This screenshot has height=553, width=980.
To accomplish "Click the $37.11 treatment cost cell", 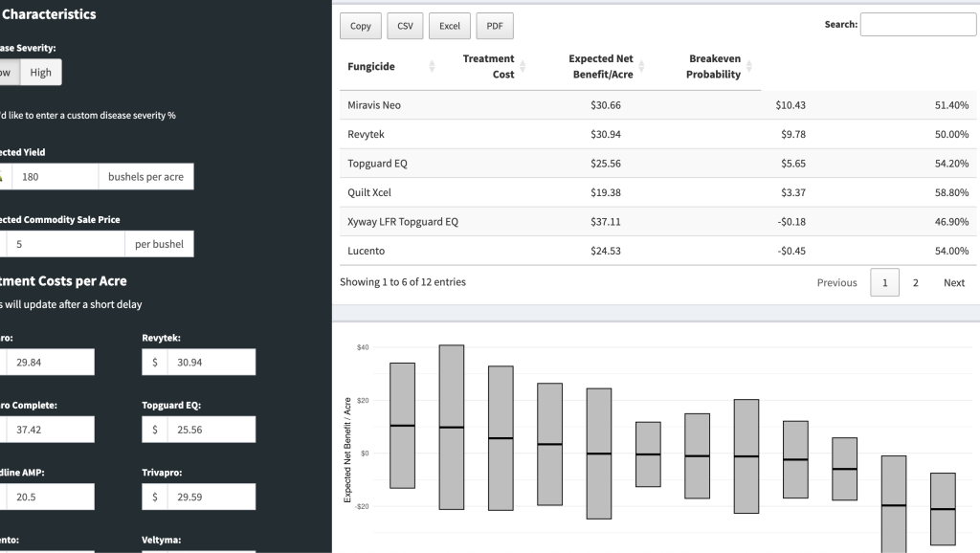I will click(x=605, y=221).
